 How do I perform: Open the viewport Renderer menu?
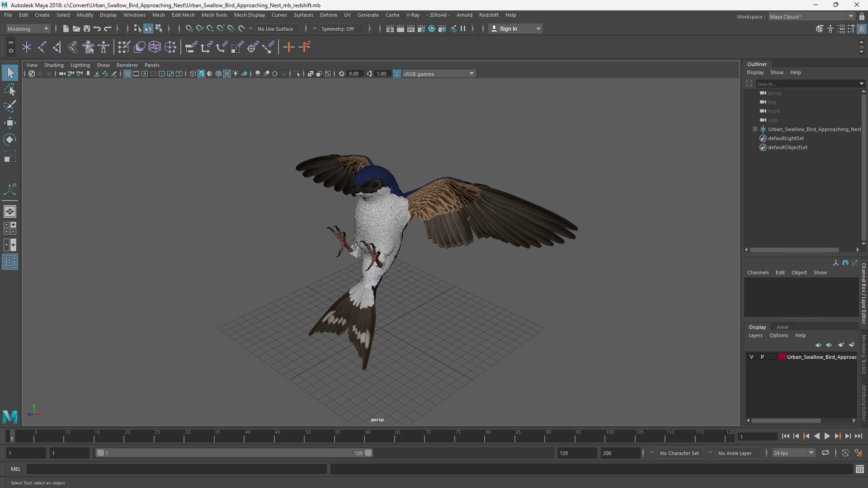click(x=127, y=65)
